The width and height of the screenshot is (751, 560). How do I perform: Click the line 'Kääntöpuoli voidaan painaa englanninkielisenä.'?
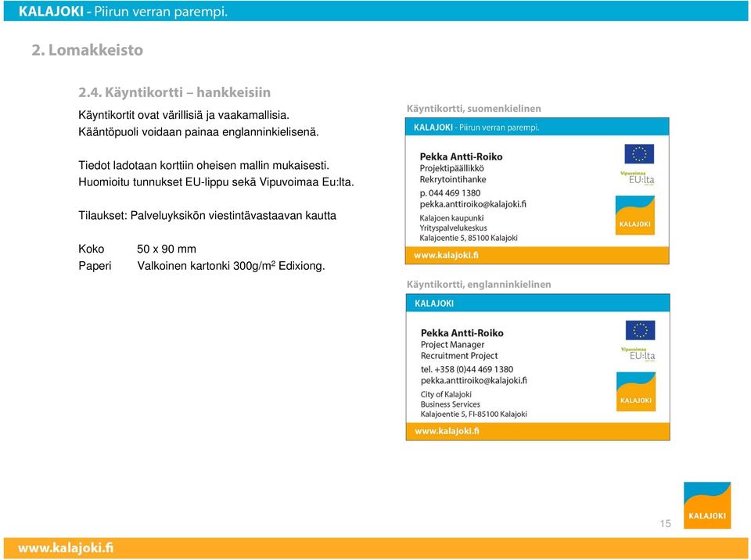click(198, 132)
